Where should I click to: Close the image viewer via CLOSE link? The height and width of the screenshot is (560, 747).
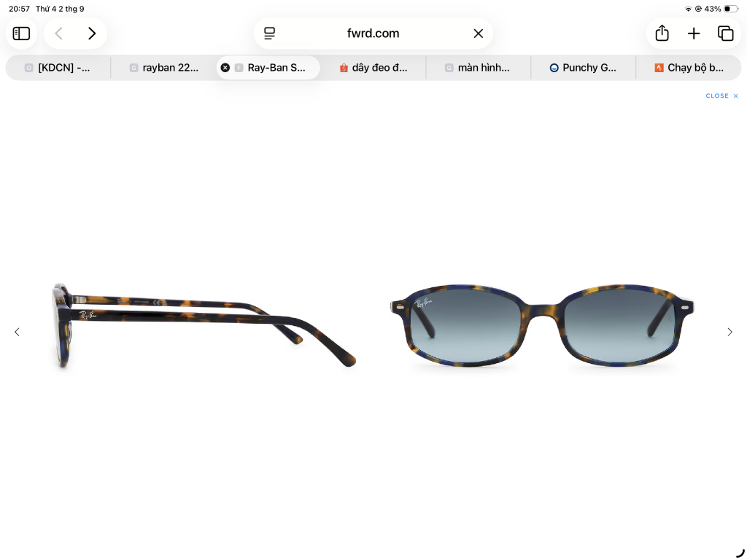point(721,96)
